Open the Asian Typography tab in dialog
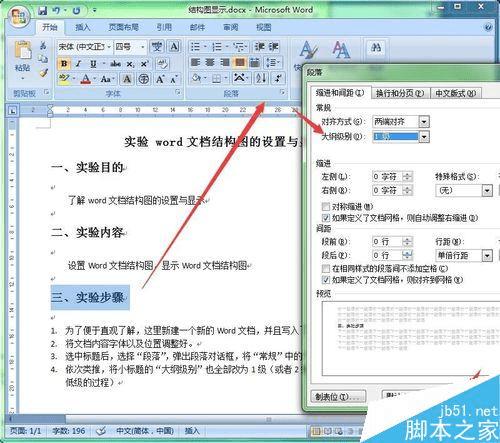The height and width of the screenshot is (443, 500). tap(456, 93)
